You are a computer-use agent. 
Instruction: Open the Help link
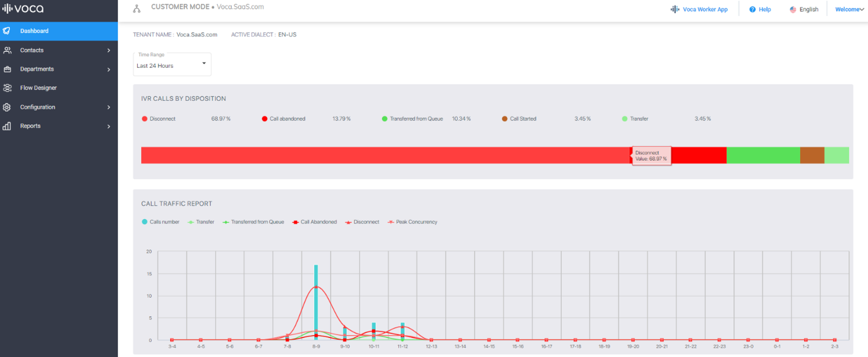click(760, 9)
